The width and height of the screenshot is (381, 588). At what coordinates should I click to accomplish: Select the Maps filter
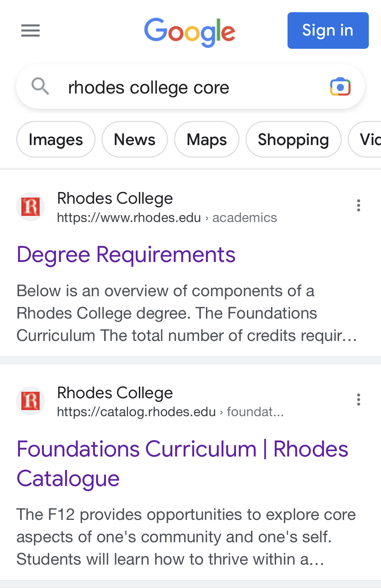[x=207, y=139]
